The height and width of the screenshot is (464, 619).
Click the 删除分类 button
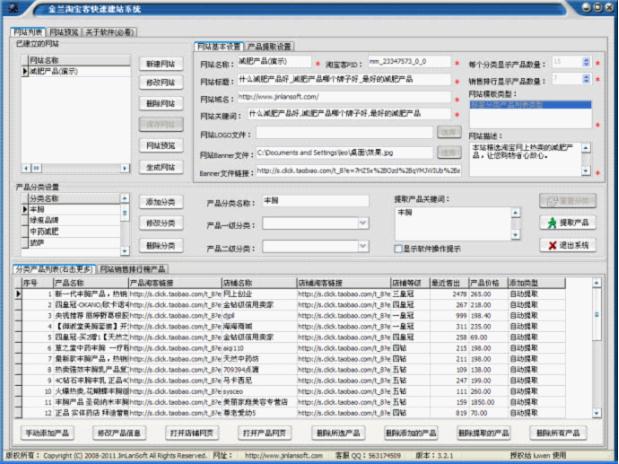(161, 246)
